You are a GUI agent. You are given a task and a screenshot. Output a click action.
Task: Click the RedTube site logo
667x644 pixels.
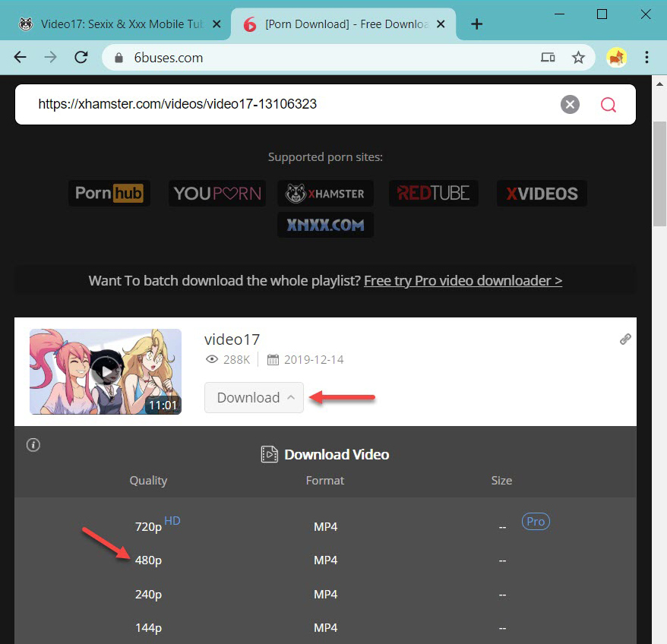click(x=434, y=193)
